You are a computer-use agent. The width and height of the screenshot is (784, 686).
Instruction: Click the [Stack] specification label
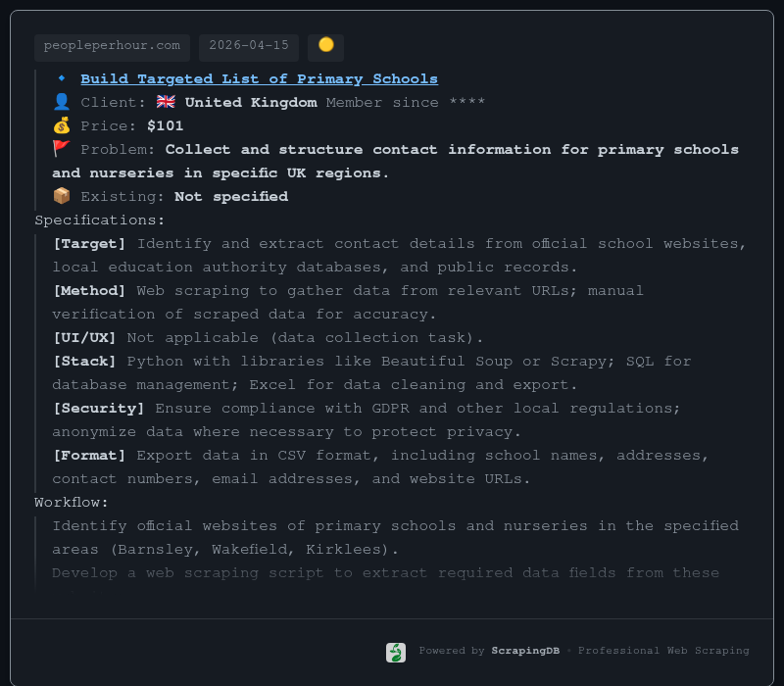(x=85, y=361)
